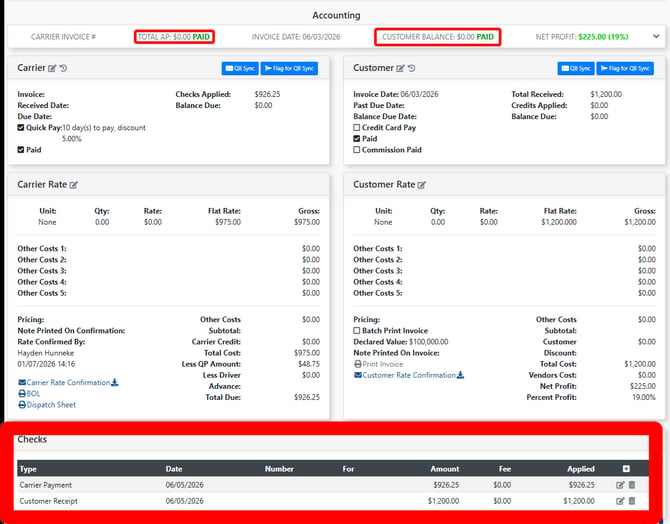The image size is (670, 524).
Task: Toggle Credit Card Pay checkbox
Action: tap(356, 127)
